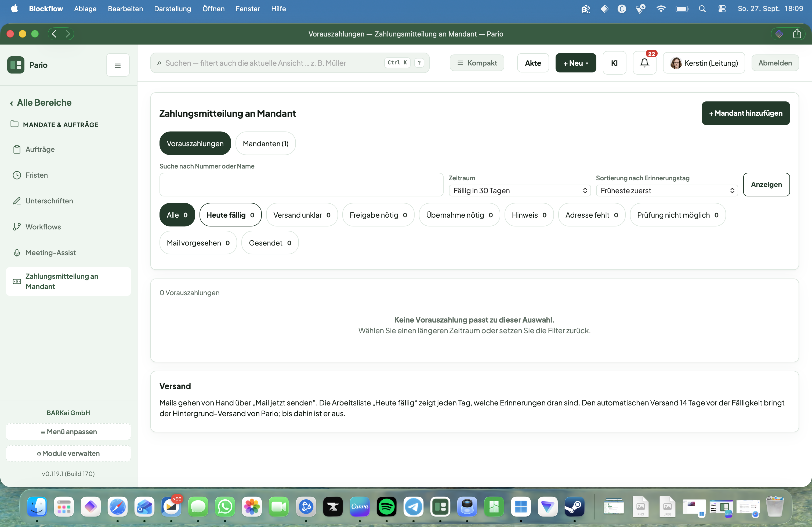This screenshot has width=812, height=527.
Task: Open Canva from the Dock
Action: click(360, 507)
